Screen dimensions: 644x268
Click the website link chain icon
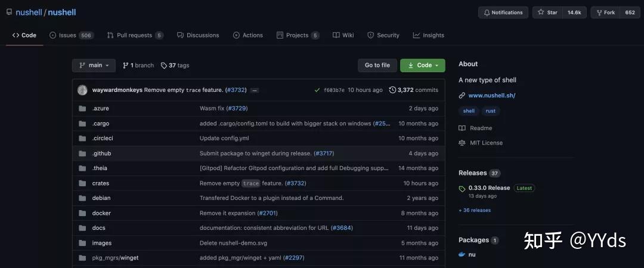(x=462, y=96)
